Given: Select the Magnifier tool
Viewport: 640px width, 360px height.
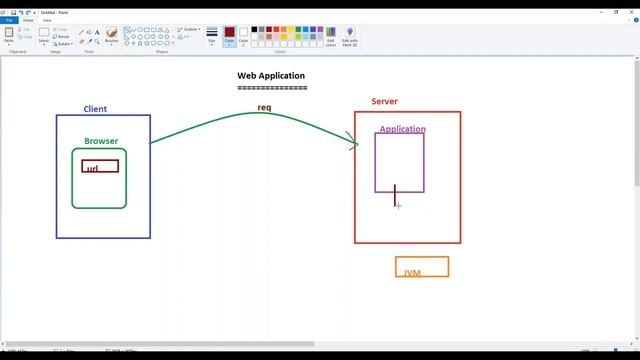Looking at the screenshot, I should coord(97,41).
